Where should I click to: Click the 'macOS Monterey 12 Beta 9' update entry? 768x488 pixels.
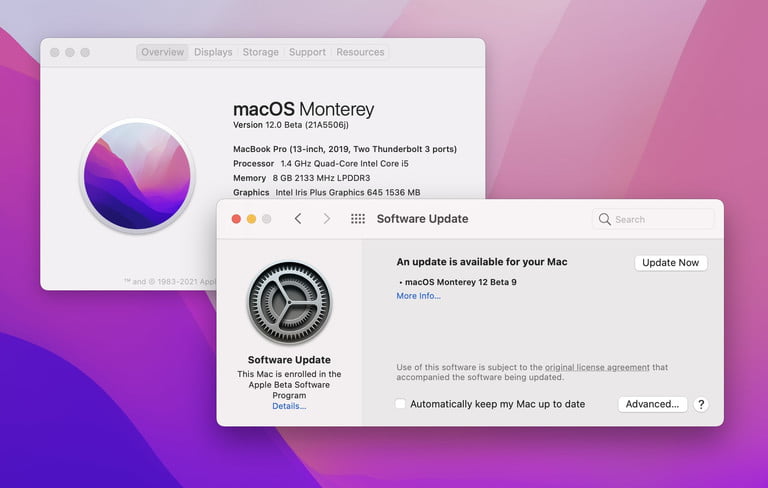point(460,282)
